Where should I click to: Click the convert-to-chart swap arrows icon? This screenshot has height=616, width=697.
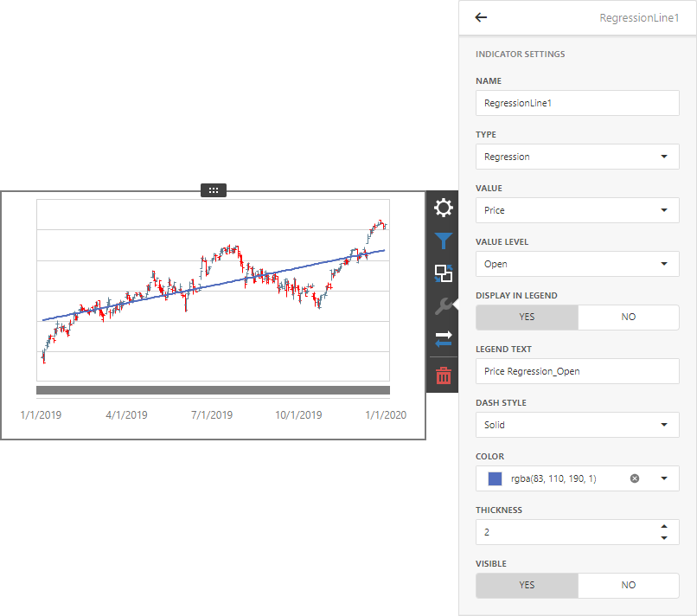(x=443, y=338)
